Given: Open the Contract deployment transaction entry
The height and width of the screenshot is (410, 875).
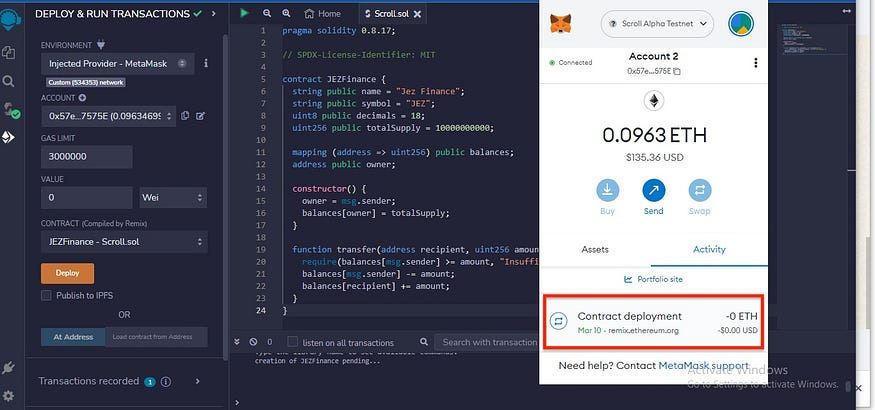Looking at the screenshot, I should pyautogui.click(x=653, y=322).
